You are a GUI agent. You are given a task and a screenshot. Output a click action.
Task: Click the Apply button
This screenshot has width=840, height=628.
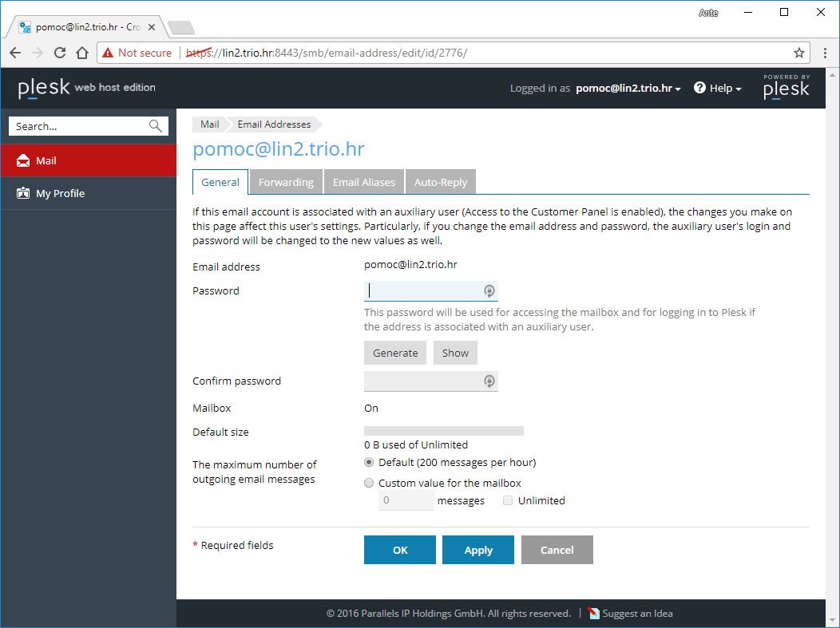click(477, 550)
